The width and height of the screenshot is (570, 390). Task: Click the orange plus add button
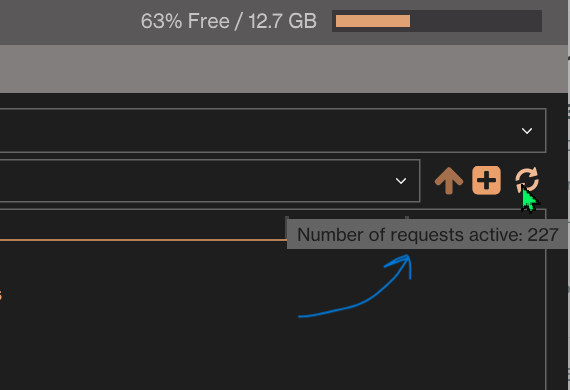coord(486,180)
